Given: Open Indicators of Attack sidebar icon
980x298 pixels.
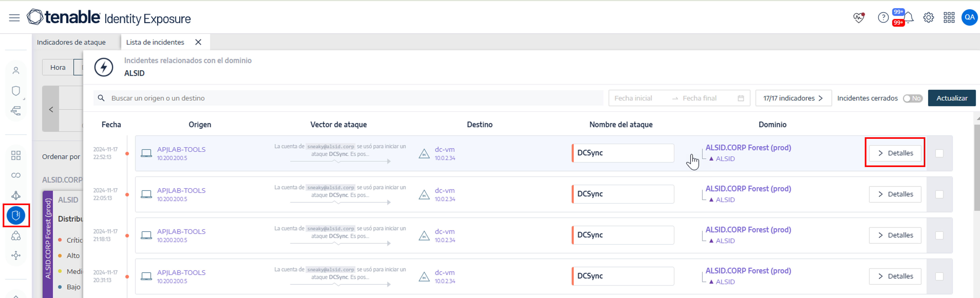Looking at the screenshot, I should point(16,216).
